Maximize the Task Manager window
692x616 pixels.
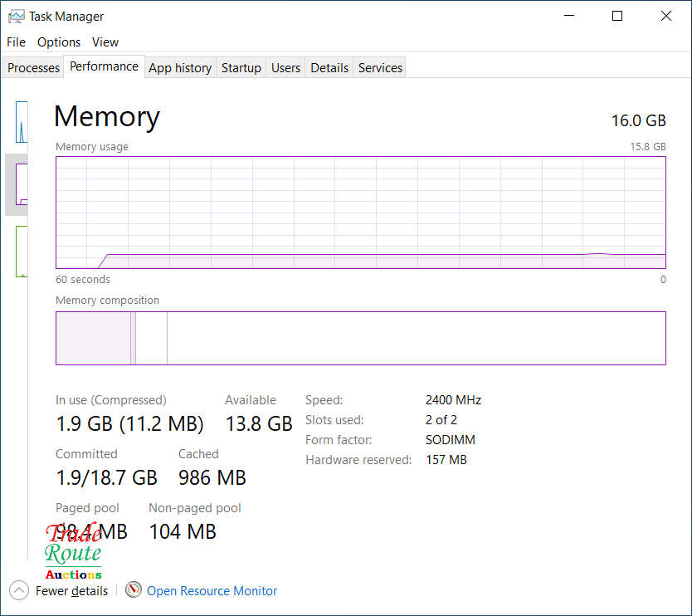click(x=617, y=16)
